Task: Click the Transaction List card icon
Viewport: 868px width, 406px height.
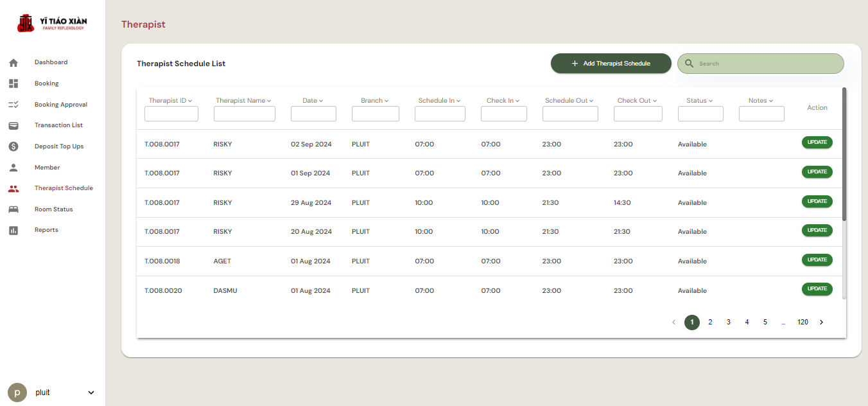Action: [x=13, y=125]
